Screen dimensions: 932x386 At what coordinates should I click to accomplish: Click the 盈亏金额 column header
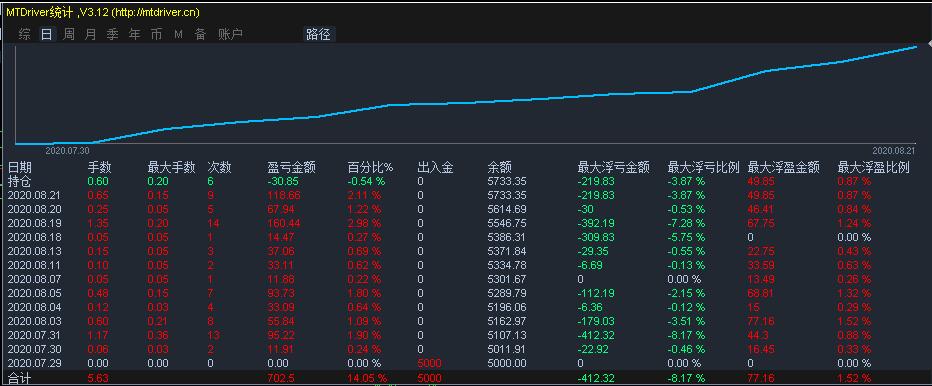[292, 168]
